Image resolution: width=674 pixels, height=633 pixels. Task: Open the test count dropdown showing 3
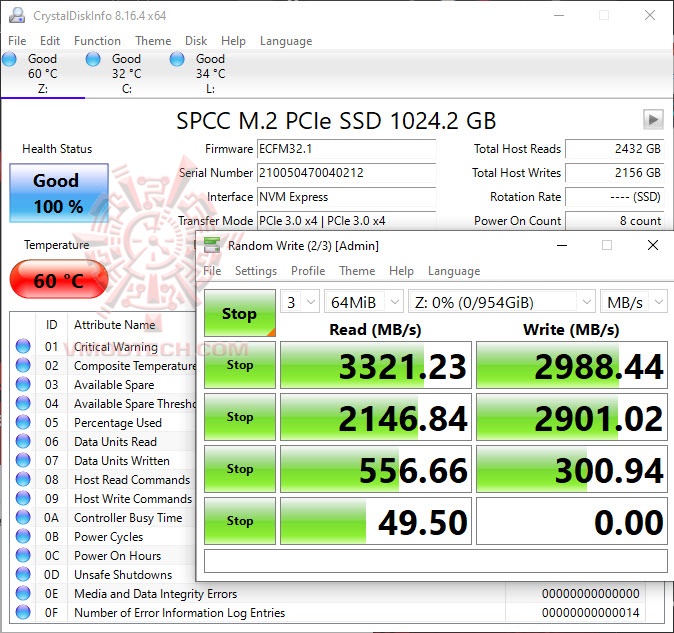coord(300,302)
